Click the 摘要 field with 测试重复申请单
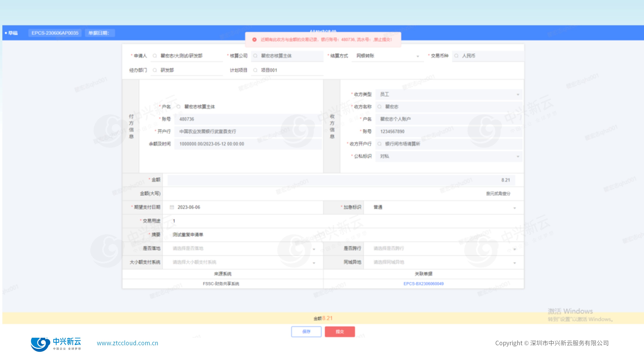This screenshot has width=644, height=362. 343,235
